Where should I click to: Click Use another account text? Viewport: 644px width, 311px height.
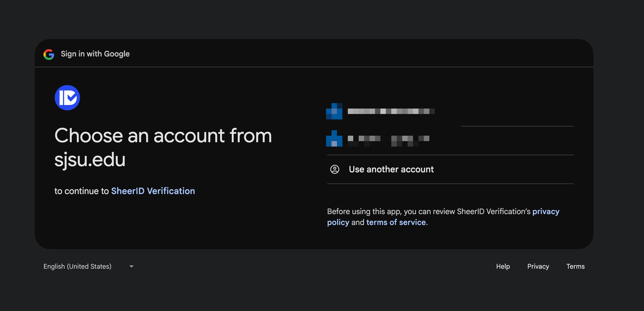pyautogui.click(x=391, y=169)
